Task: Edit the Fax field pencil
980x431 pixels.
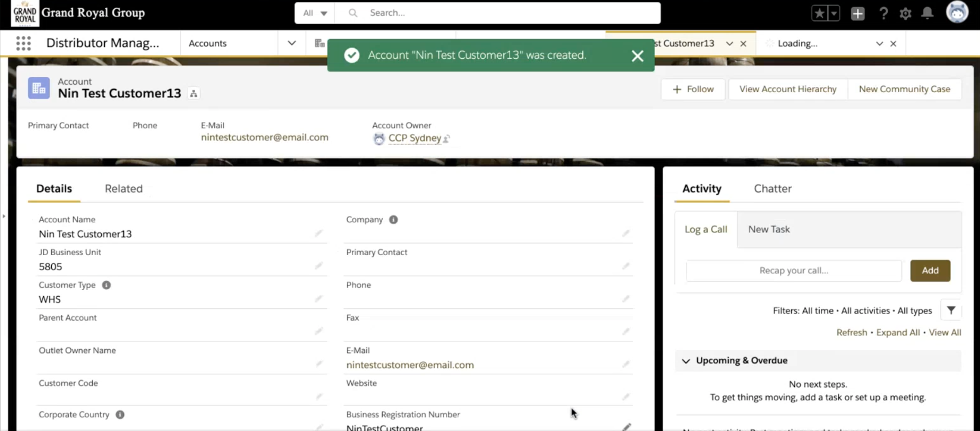Action: (626, 331)
